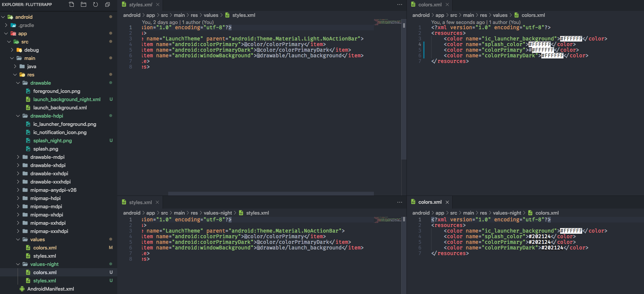Viewport: 644px width, 294px height.
Task: Expand the mipmap-xxxhdpi folder
Action: 18,231
